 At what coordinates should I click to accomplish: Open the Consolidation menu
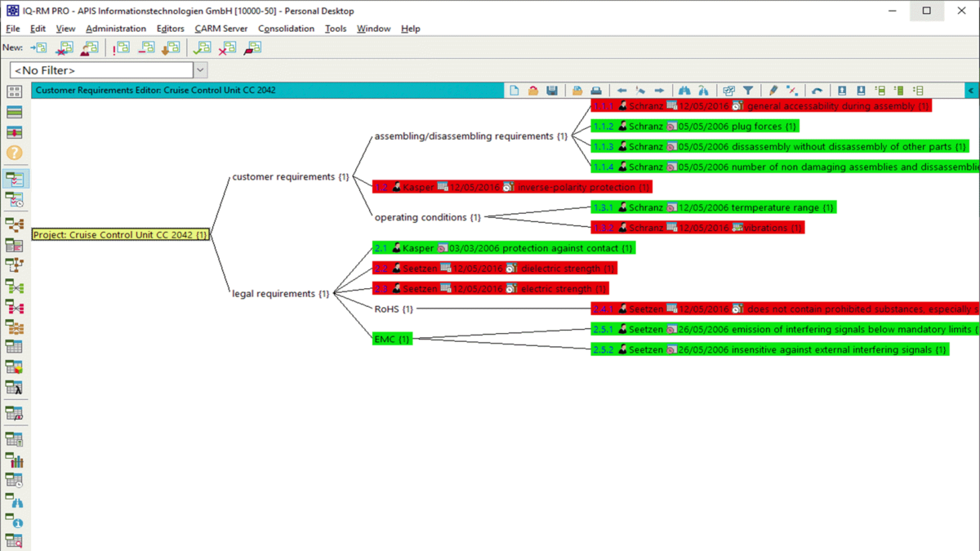286,29
